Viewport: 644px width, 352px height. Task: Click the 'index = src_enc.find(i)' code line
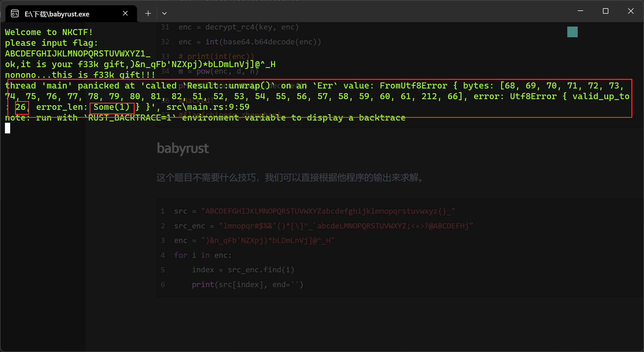(x=243, y=270)
